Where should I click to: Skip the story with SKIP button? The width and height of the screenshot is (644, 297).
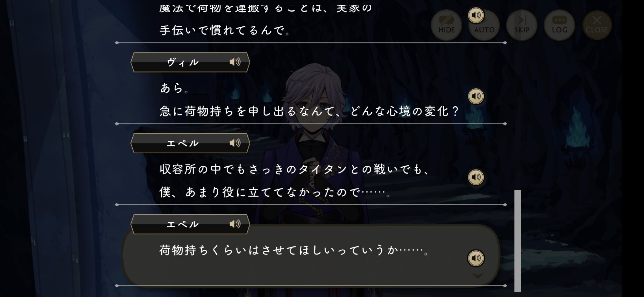pyautogui.click(x=522, y=25)
